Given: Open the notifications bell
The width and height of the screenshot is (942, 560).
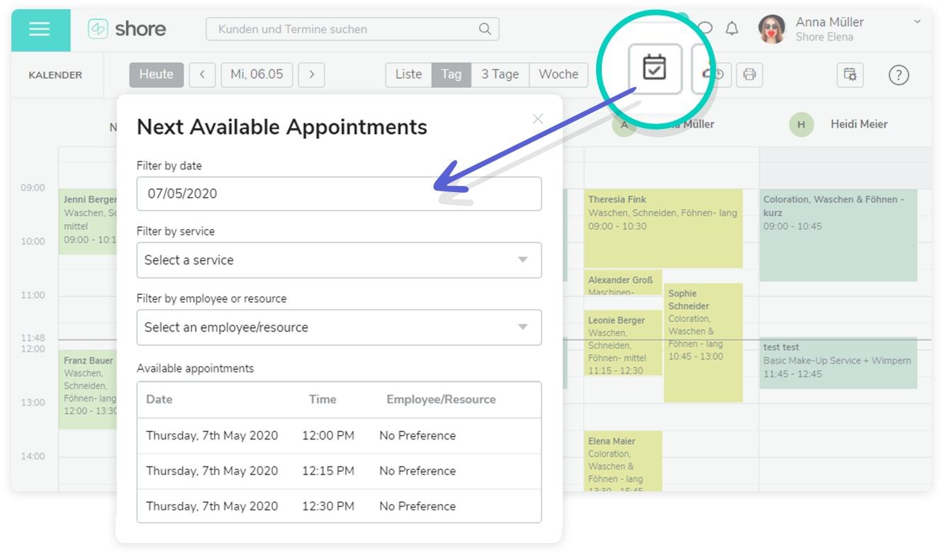Looking at the screenshot, I should (731, 29).
